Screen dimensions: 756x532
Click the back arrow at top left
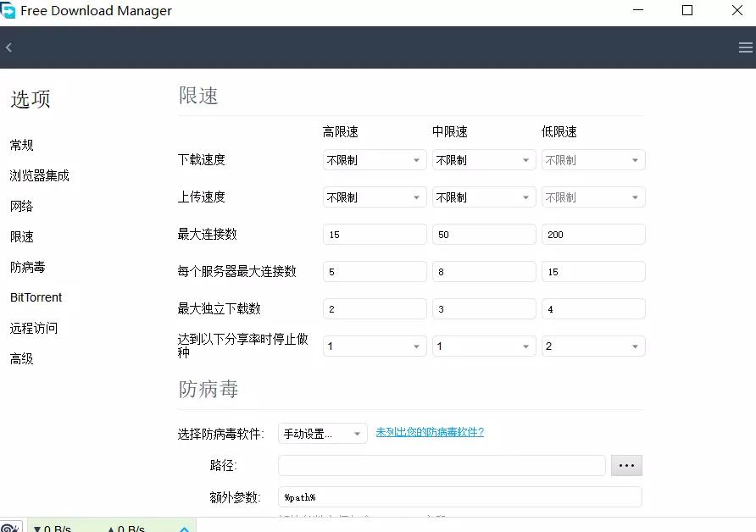click(8, 47)
